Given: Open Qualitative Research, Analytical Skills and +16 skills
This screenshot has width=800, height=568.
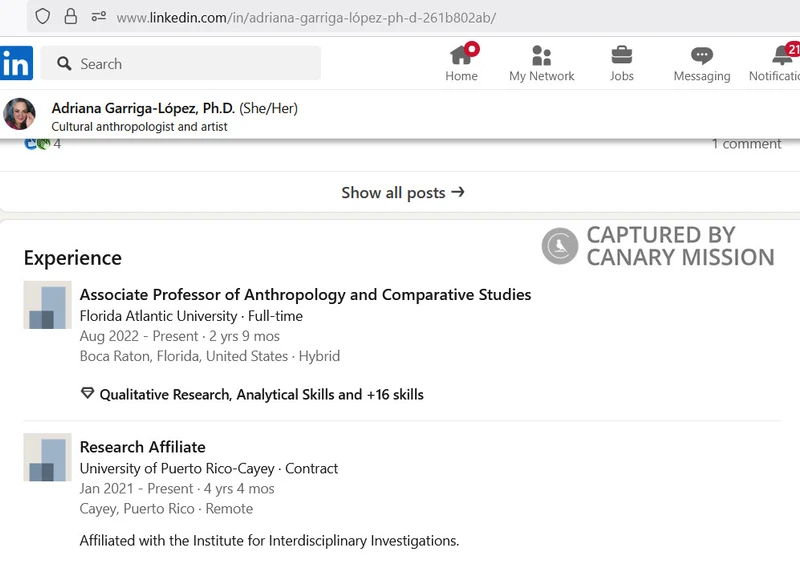Looking at the screenshot, I should (x=261, y=394).
